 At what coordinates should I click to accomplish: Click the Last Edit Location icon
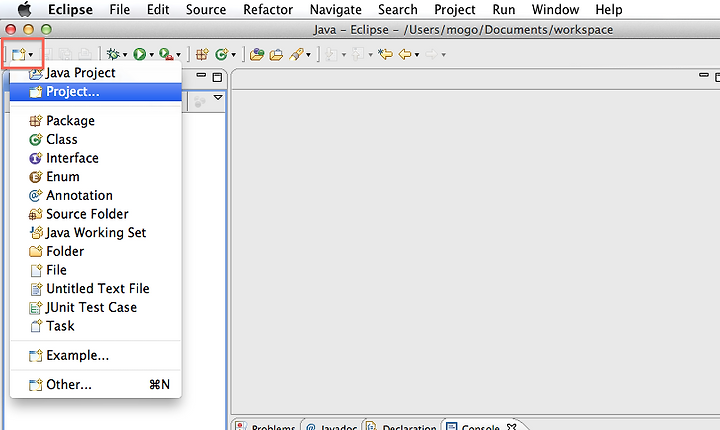coord(385,54)
